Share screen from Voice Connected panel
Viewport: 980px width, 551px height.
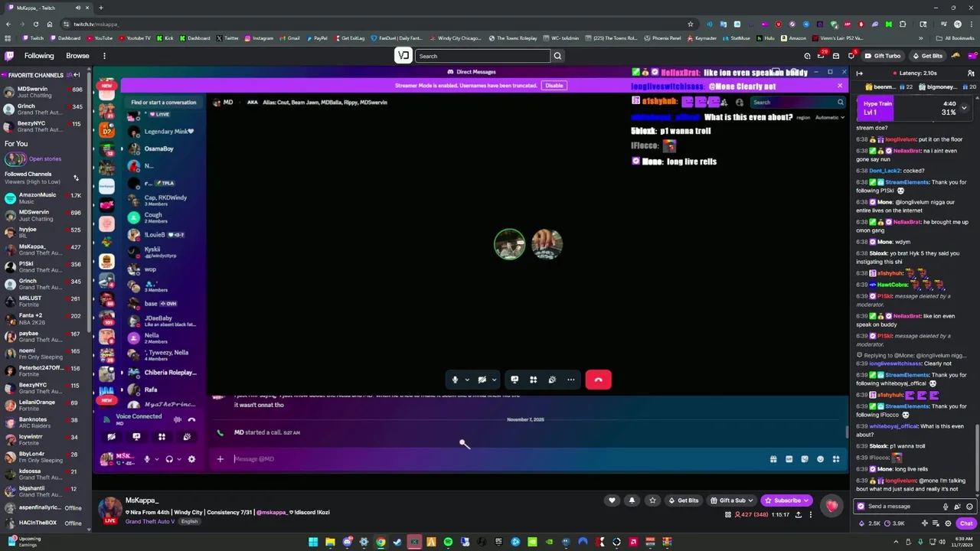click(x=136, y=437)
